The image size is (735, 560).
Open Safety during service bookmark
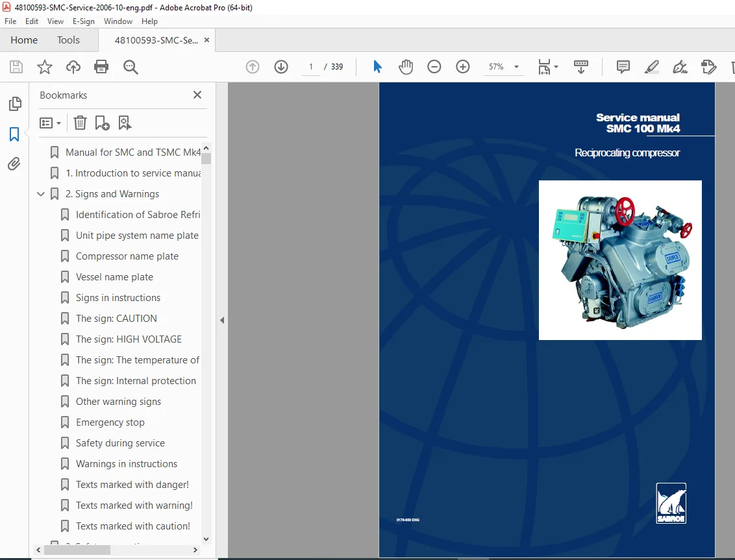pos(121,443)
